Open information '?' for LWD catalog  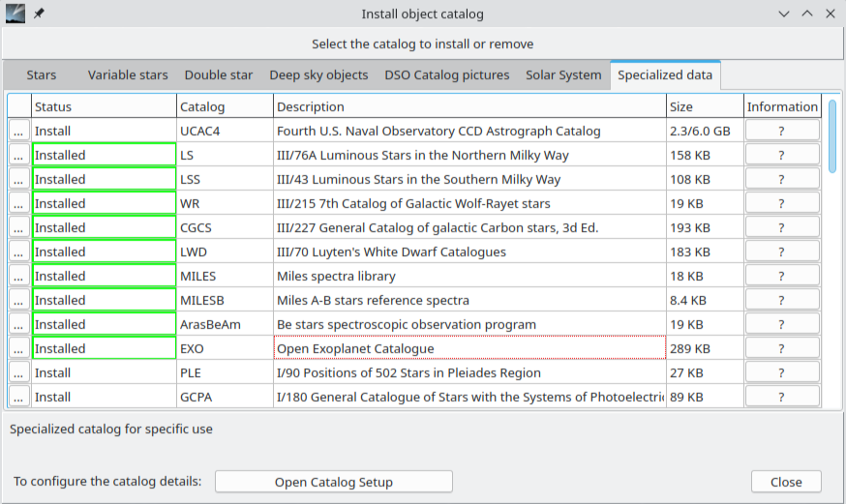tap(782, 252)
